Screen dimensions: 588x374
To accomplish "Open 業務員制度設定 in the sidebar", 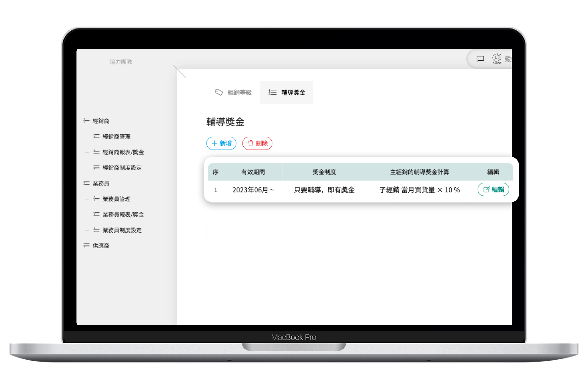I will (x=122, y=230).
